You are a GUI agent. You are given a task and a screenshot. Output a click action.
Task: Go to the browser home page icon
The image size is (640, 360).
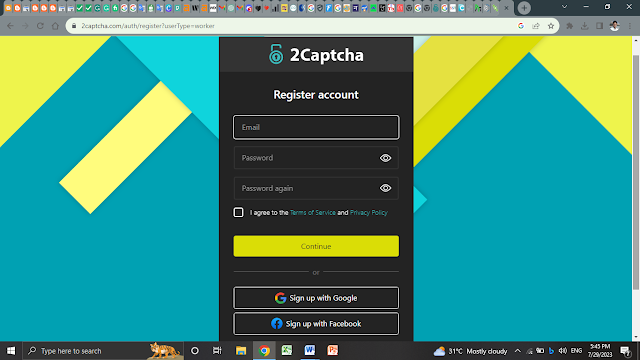click(55, 26)
